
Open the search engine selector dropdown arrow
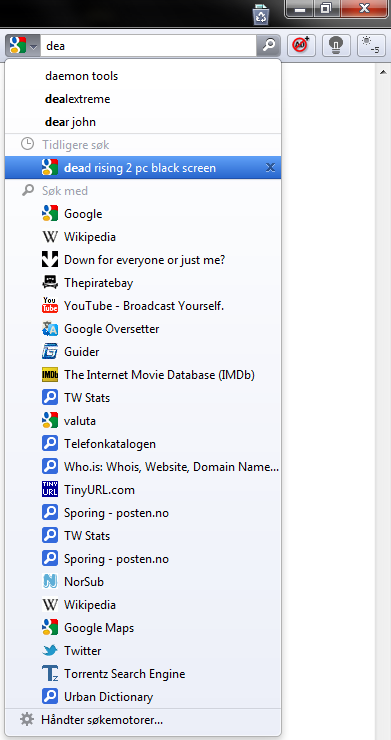tap(33, 46)
